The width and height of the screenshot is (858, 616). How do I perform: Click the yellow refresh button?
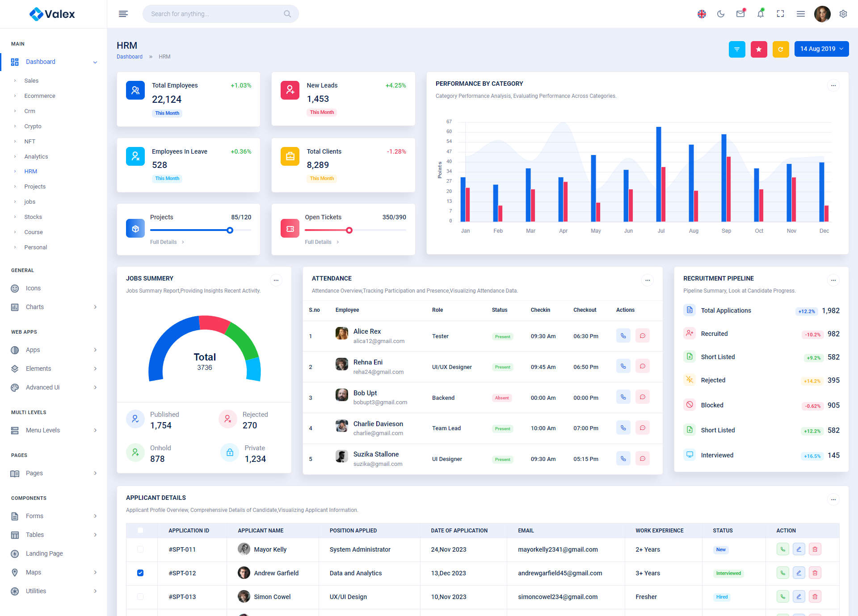pos(781,49)
